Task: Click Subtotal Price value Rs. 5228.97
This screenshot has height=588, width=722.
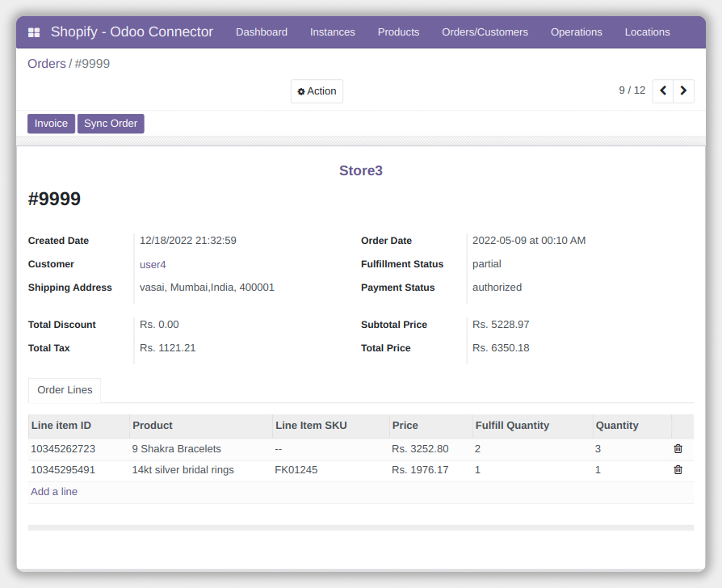Action: pyautogui.click(x=501, y=325)
